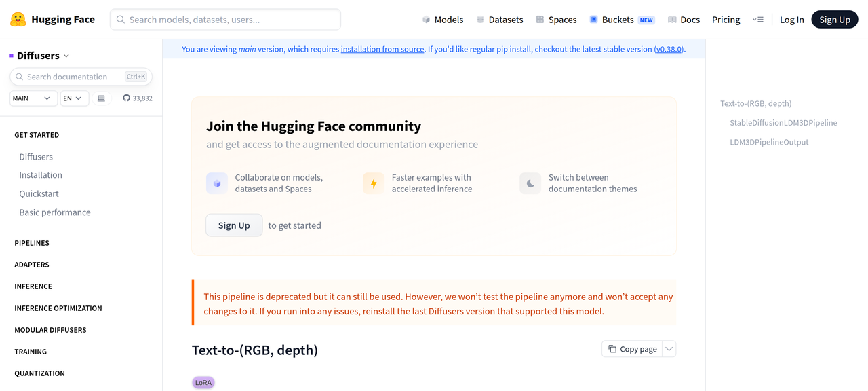Expand the TRAINING sidebar section

(31, 352)
